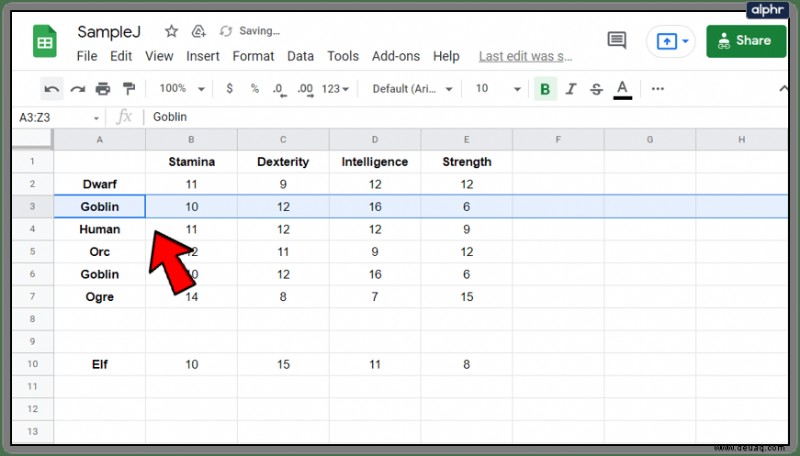The height and width of the screenshot is (456, 800).
Task: Open the Insert menu
Action: 203,56
